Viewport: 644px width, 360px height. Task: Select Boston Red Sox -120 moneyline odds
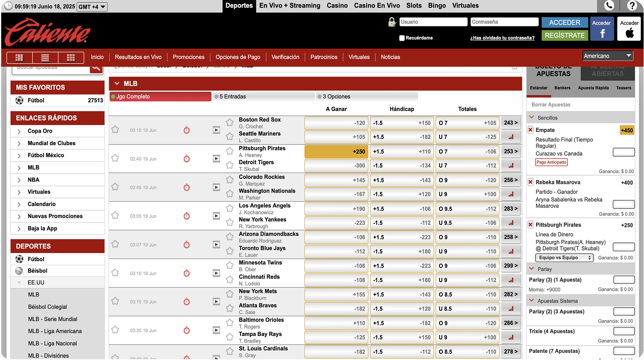pos(336,123)
